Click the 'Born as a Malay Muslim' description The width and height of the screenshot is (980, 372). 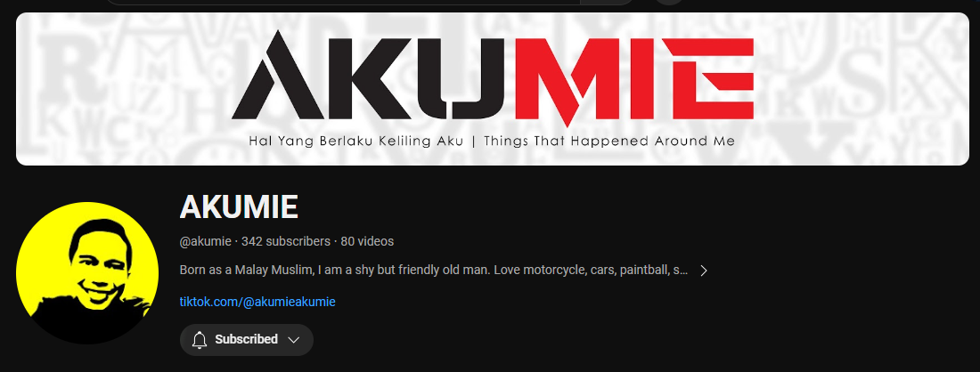tap(434, 271)
